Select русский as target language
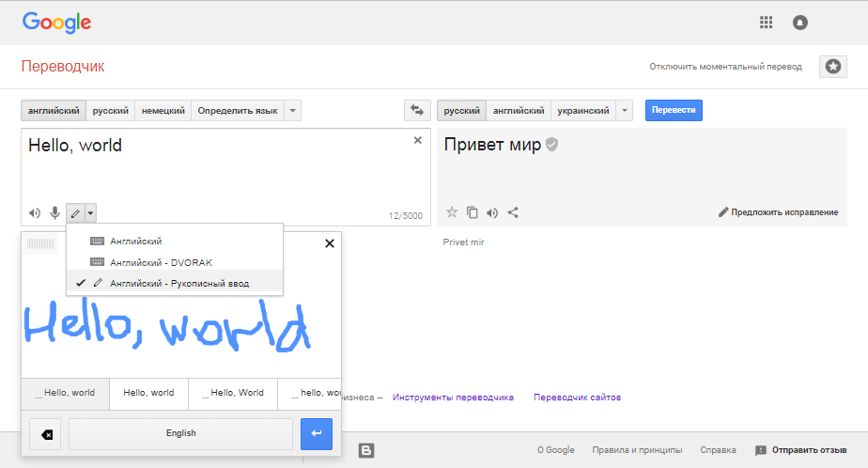 click(x=461, y=110)
